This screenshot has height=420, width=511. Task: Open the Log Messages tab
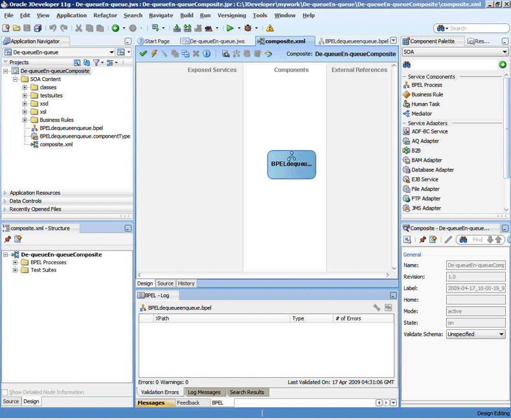point(204,392)
